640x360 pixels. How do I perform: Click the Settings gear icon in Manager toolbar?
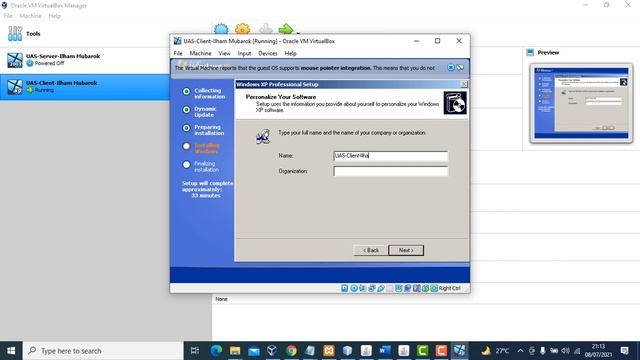coord(242,29)
